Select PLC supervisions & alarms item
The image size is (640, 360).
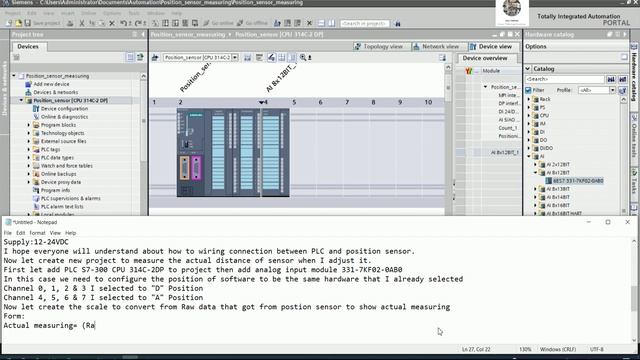tap(67, 198)
